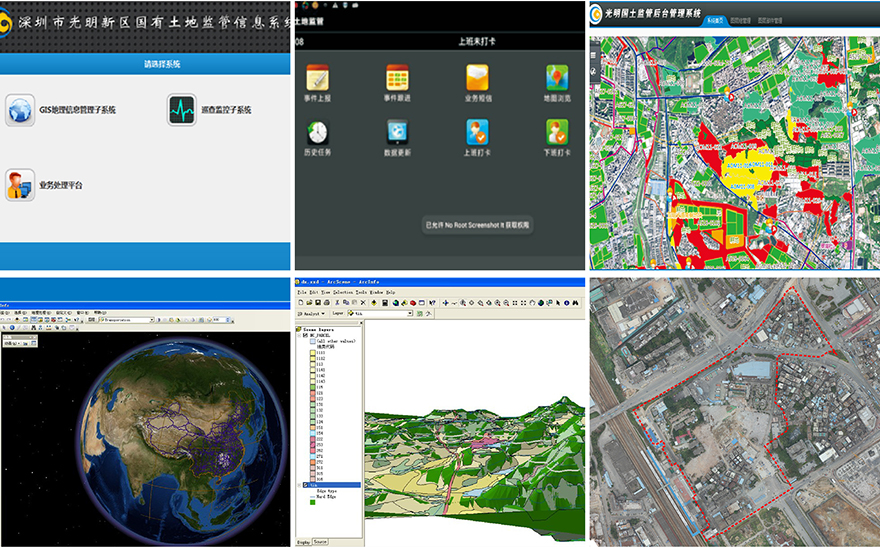Screen dimensions: 880x549
Task: Open the 业务处理平台 person icon
Action: click(x=20, y=185)
